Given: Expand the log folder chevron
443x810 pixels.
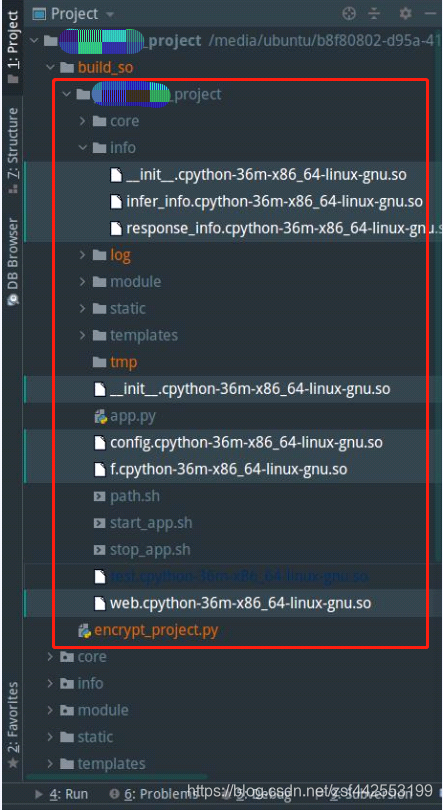Looking at the screenshot, I should click(x=83, y=255).
